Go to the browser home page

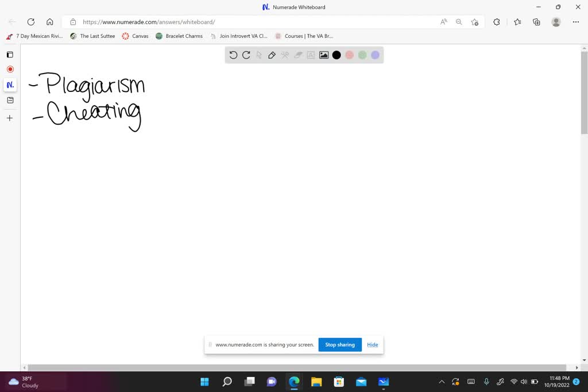pos(49,22)
